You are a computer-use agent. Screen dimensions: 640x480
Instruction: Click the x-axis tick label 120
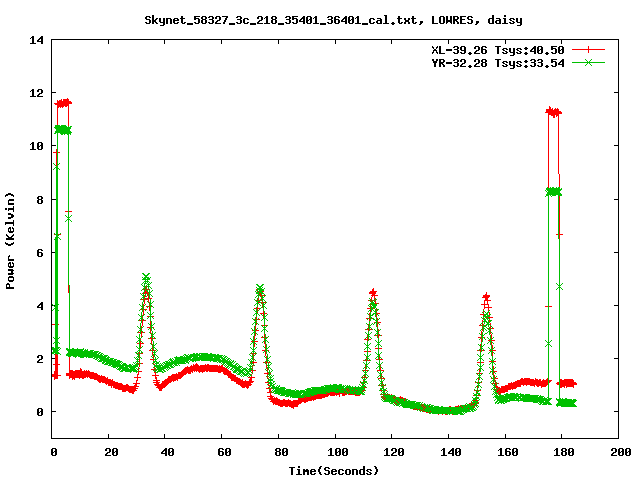point(394,452)
